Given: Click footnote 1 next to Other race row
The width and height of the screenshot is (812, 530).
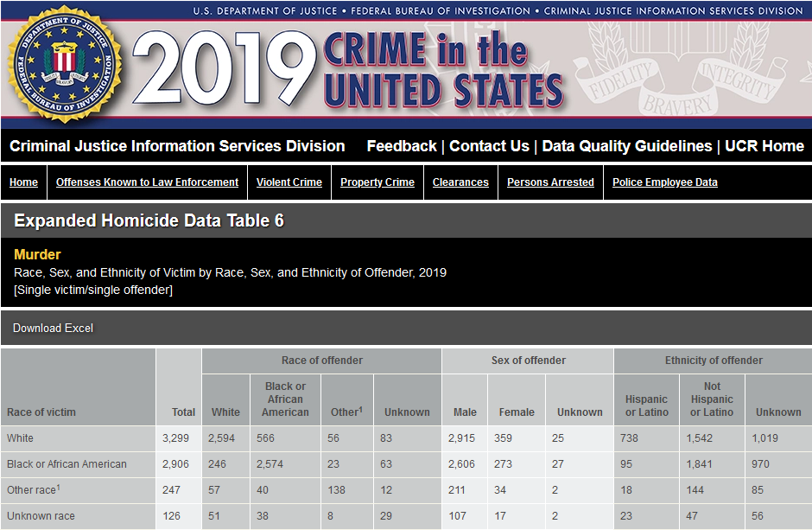Looking at the screenshot, I should (x=59, y=487).
